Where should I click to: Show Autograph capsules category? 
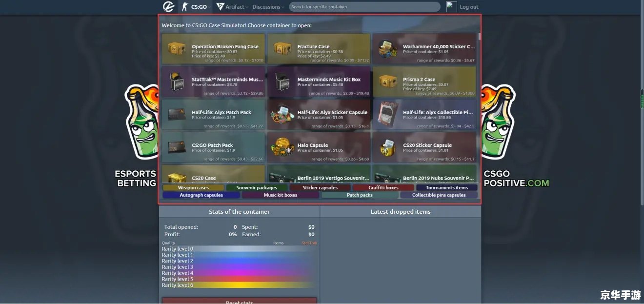pyautogui.click(x=201, y=195)
